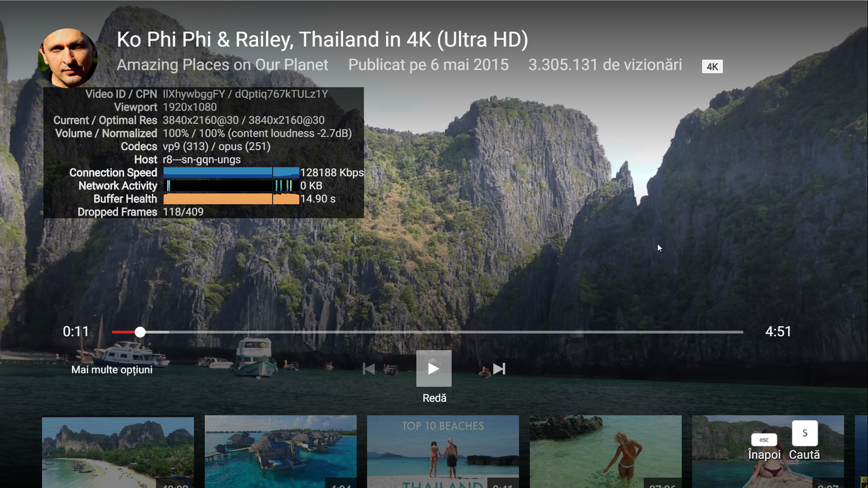Open the last longtail boat video thumbnail
The width and height of the screenshot is (868, 488).
coord(768,452)
